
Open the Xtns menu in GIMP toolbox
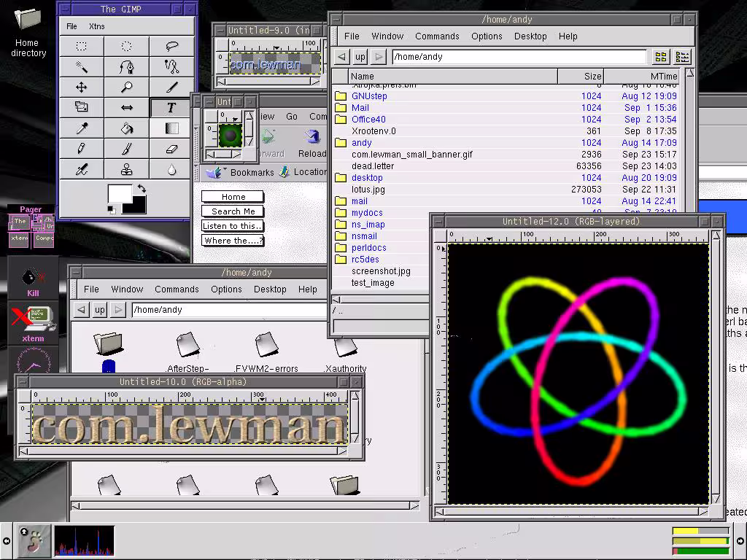pyautogui.click(x=96, y=26)
